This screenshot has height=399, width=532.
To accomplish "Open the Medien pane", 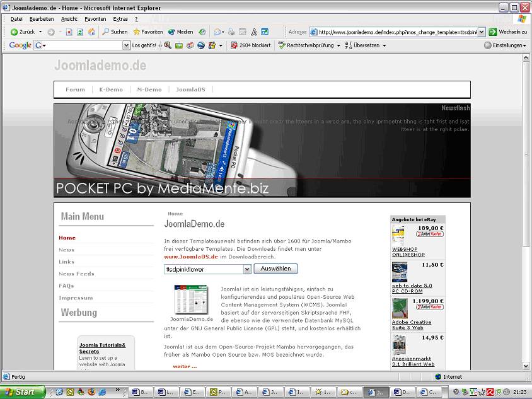I will tap(180, 32).
